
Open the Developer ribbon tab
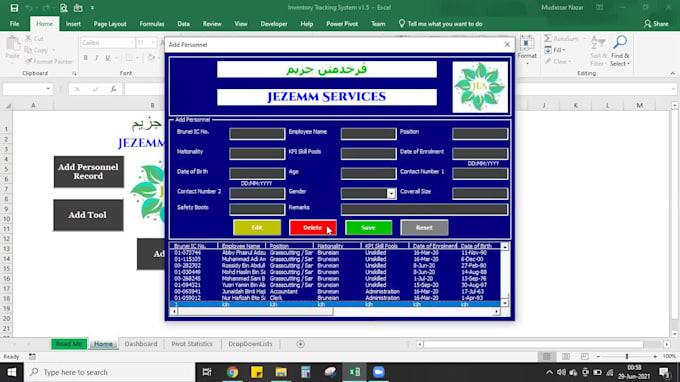click(x=274, y=24)
